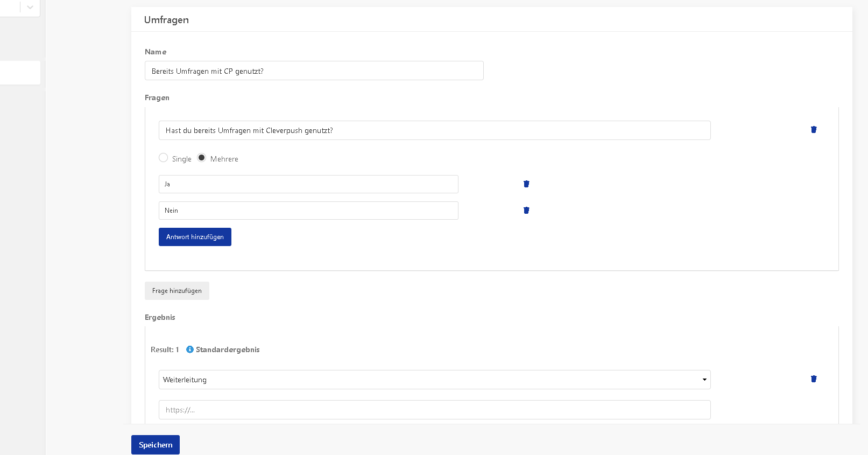Click the 'Standardergebnis' label text

pos(228,349)
